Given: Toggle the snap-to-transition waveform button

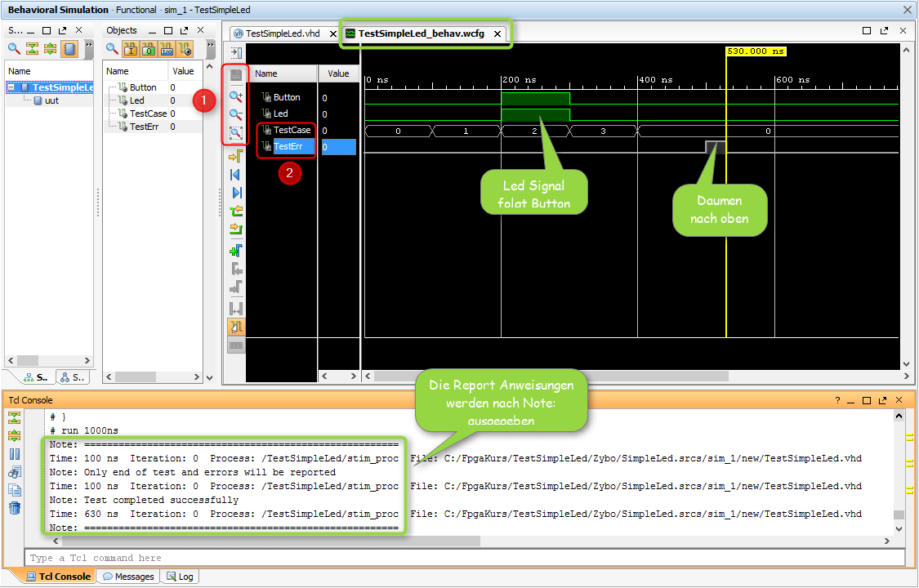Looking at the screenshot, I should (x=236, y=327).
